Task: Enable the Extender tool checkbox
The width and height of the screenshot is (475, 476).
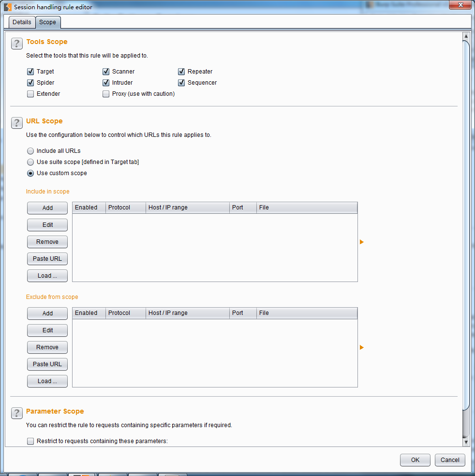Action: (30, 94)
